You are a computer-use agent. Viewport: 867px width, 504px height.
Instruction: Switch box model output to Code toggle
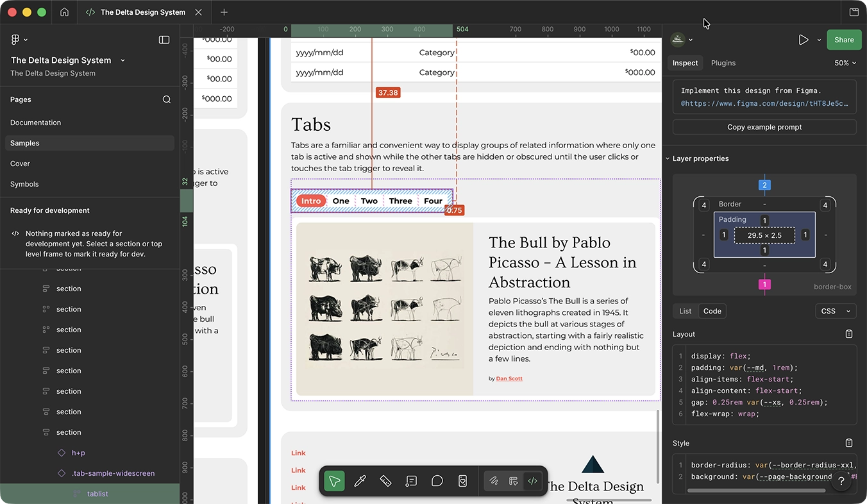[x=712, y=311]
